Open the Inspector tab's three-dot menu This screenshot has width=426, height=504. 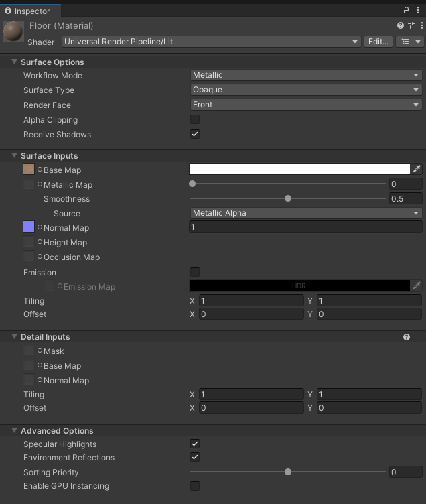tap(418, 10)
